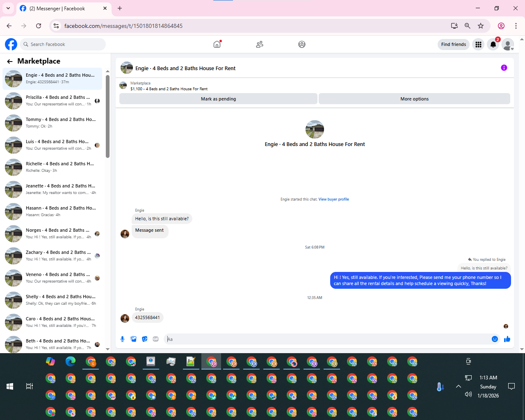Choose a GIF icon
This screenshot has height=420, width=525.
pyautogui.click(x=155, y=339)
